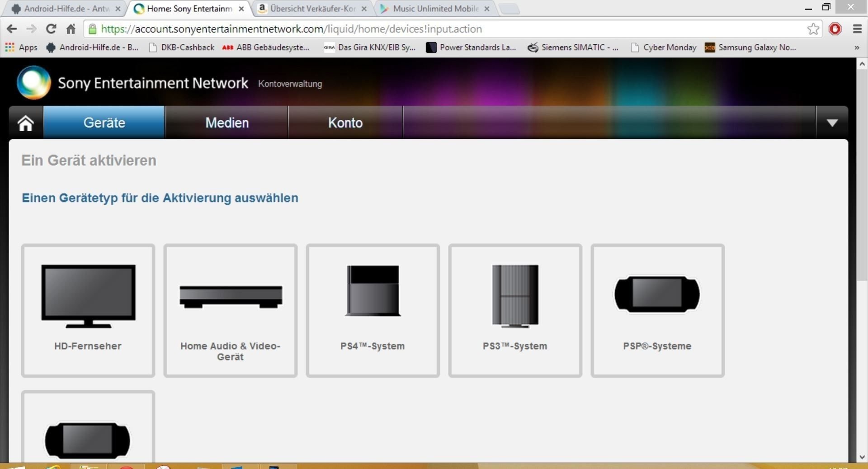Click the green HTTPS lock icon
The height and width of the screenshot is (469, 868).
pos(93,29)
